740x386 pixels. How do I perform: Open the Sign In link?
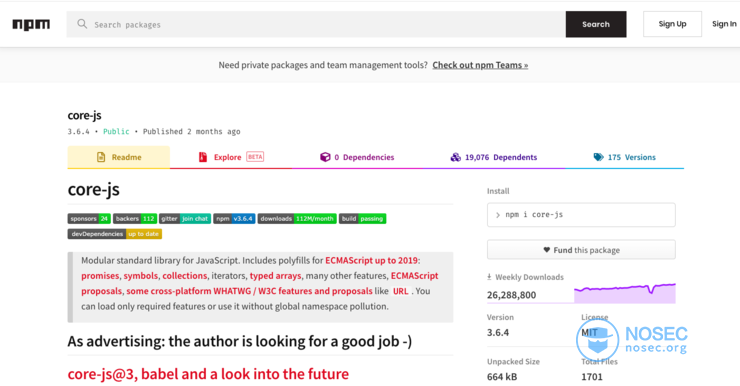tap(724, 24)
